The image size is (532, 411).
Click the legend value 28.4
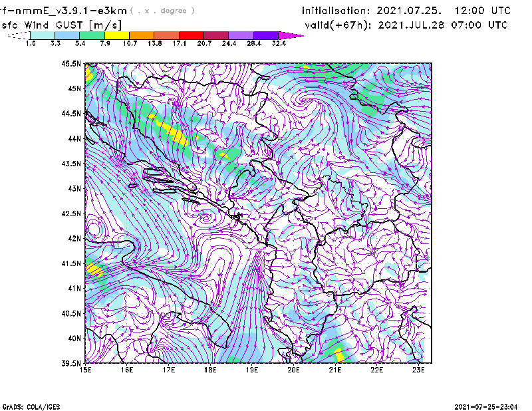coord(254,43)
